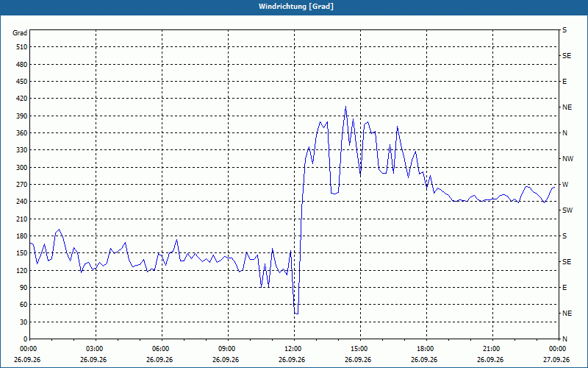Image resolution: width=588 pixels, height=368 pixels.
Task: Click the chart title "Windrichtung [Grad]"
Action: [x=296, y=7]
